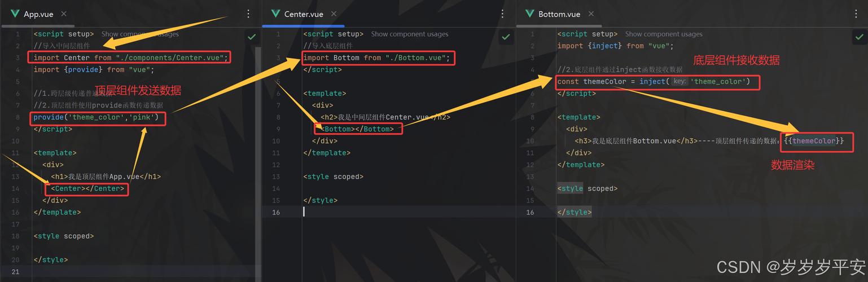
Task: Open the three-dot menu beside App.vue tab
Action: 249,14
